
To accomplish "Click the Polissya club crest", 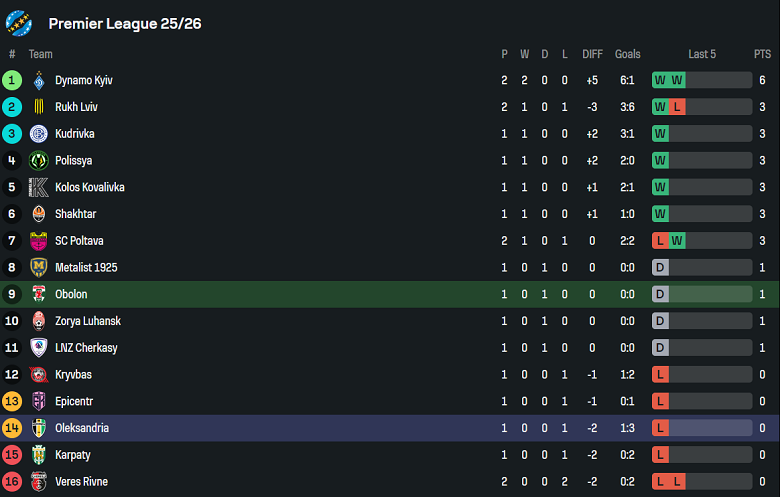I will 39,160.
